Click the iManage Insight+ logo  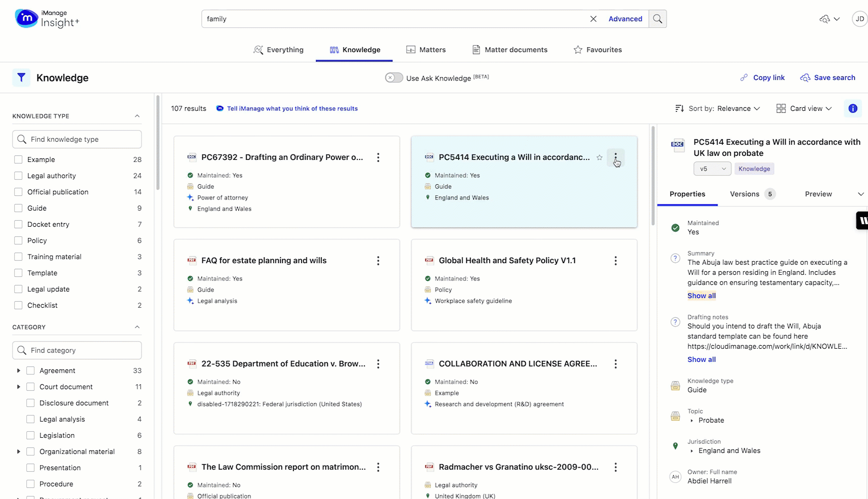tap(47, 19)
